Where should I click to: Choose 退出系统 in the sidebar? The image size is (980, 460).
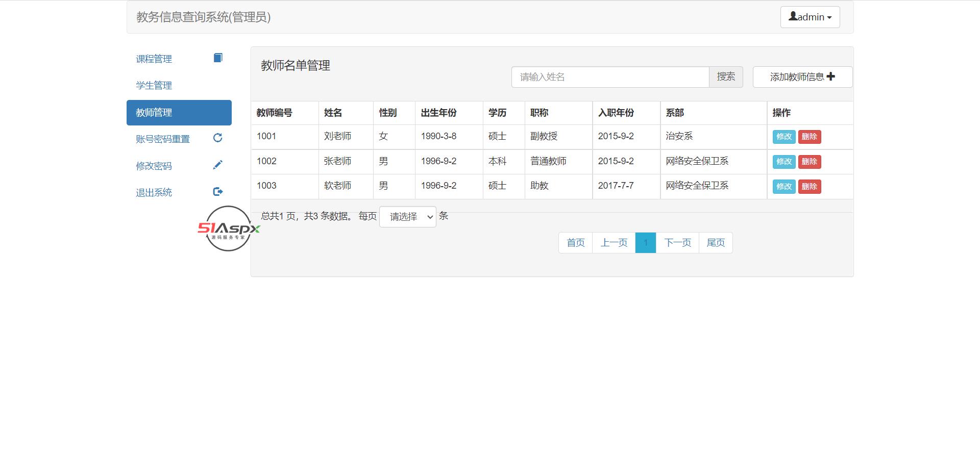tap(179, 192)
